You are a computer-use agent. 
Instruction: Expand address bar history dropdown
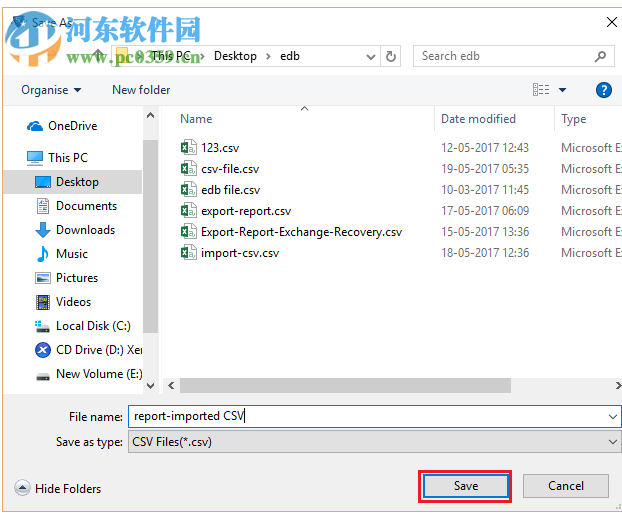tap(371, 57)
